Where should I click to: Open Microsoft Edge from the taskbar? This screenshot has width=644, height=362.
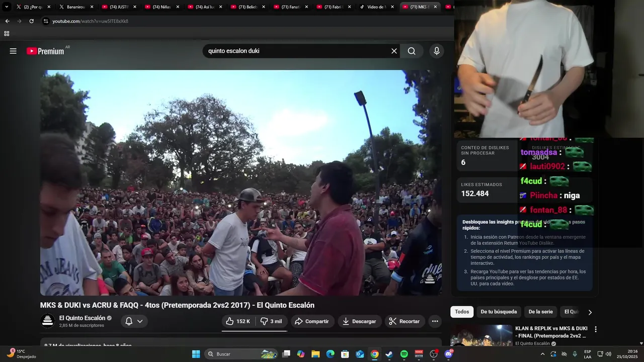[330, 354]
